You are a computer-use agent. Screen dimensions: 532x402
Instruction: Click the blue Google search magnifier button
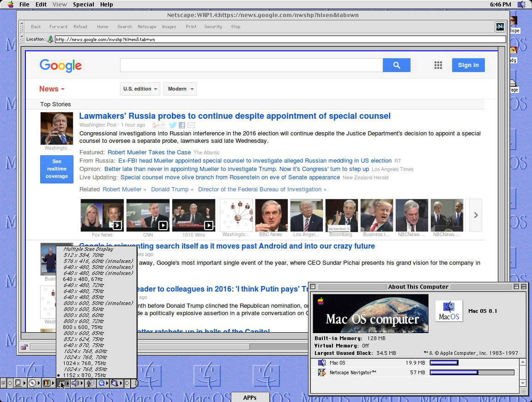click(397, 65)
